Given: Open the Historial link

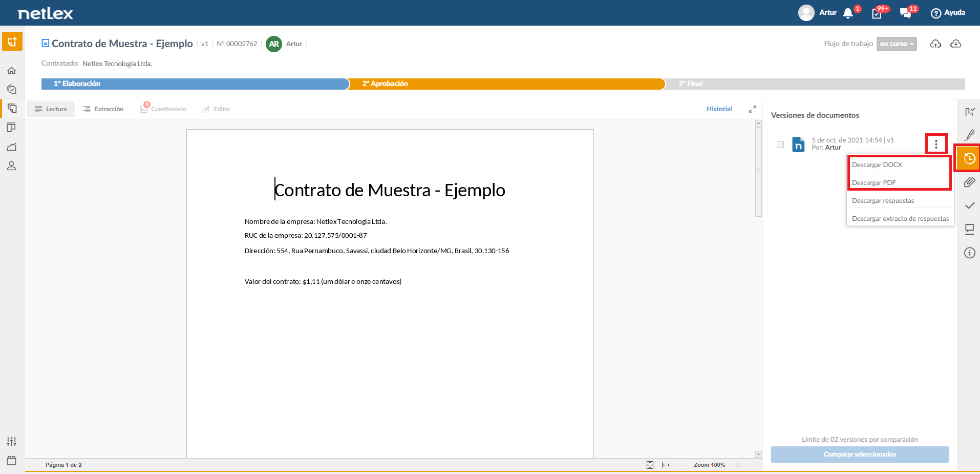Looking at the screenshot, I should tap(719, 109).
